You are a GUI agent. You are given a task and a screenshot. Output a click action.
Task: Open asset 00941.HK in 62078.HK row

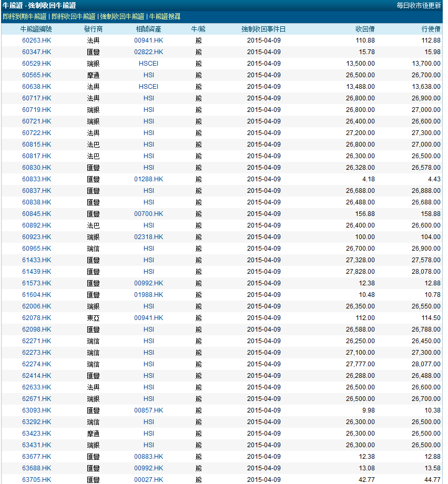point(148,318)
